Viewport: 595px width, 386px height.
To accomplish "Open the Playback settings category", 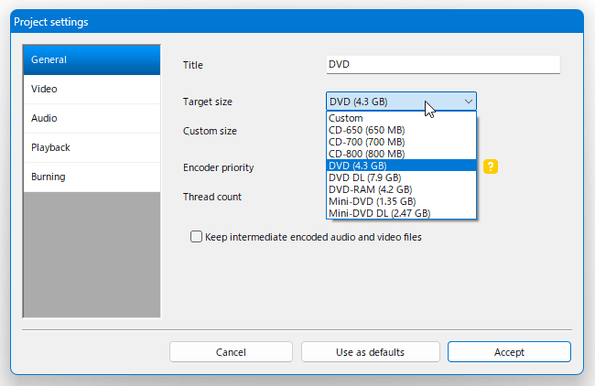I will 91,147.
